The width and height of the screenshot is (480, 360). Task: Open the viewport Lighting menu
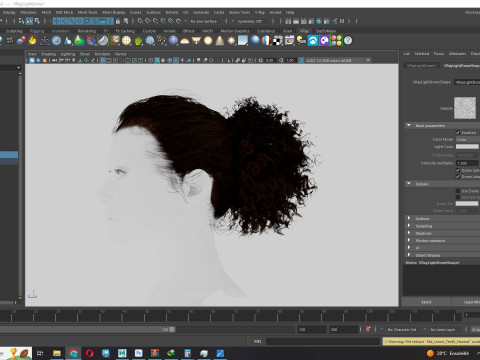click(68, 54)
